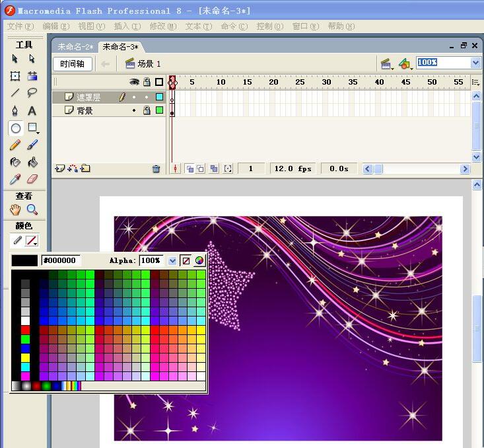Image resolution: width=484 pixels, height=448 pixels.
Task: Choose the rainbow gradient swatch
Action: pos(76,386)
